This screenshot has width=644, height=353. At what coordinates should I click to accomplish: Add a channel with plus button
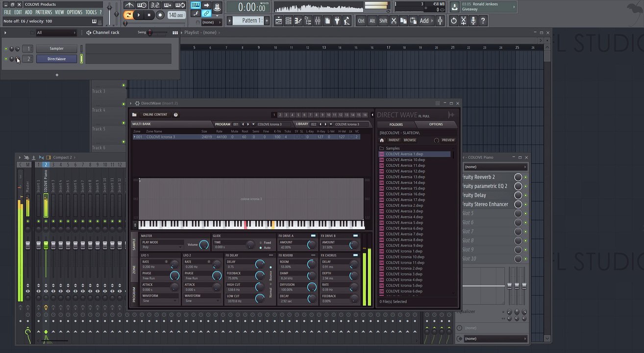[57, 75]
